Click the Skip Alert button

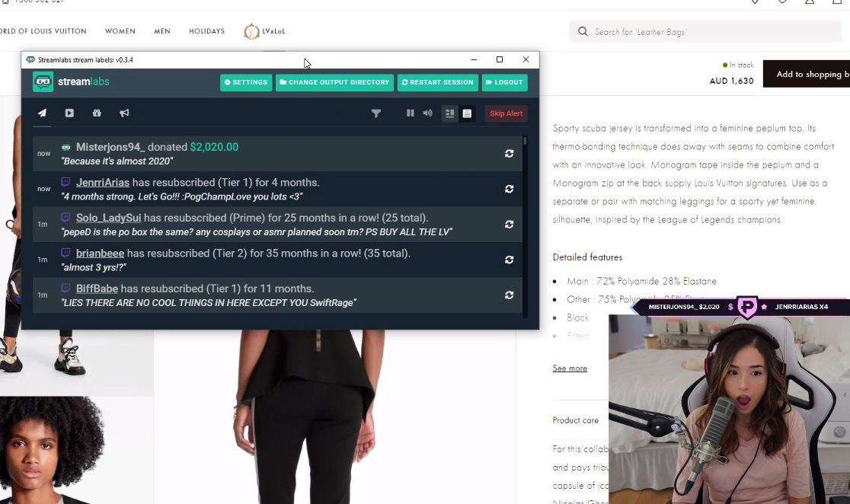(x=506, y=113)
